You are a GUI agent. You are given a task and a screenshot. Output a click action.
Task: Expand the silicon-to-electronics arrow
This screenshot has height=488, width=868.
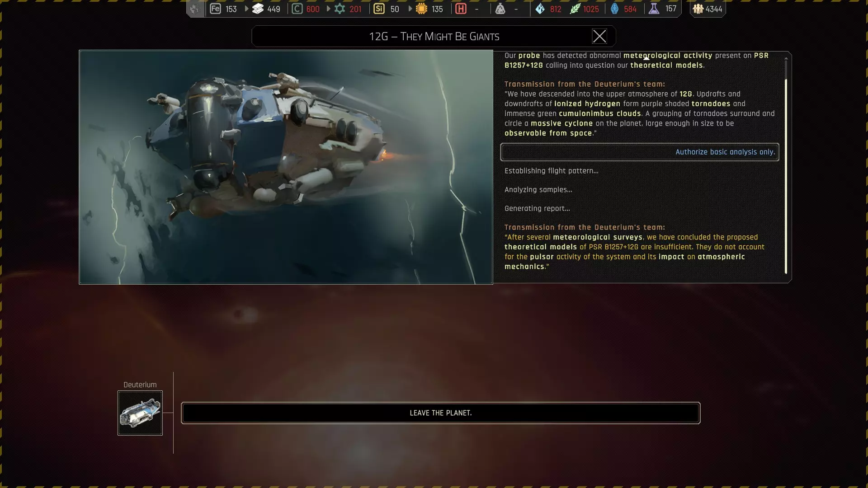(x=410, y=9)
